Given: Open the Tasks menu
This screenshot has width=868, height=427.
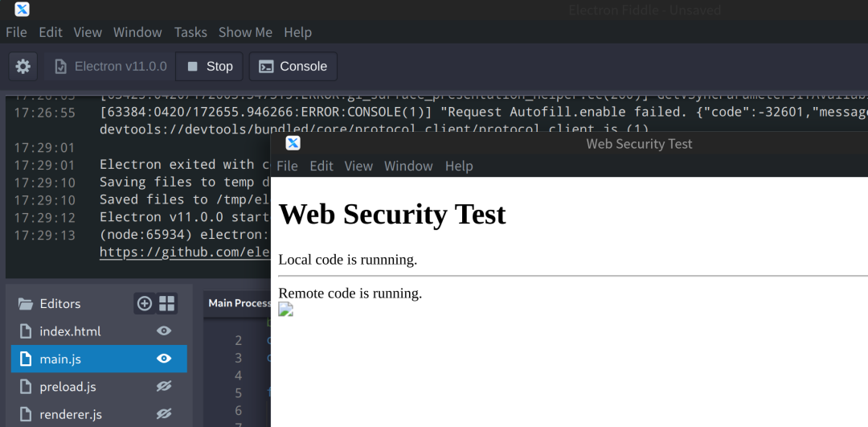Looking at the screenshot, I should coord(190,32).
